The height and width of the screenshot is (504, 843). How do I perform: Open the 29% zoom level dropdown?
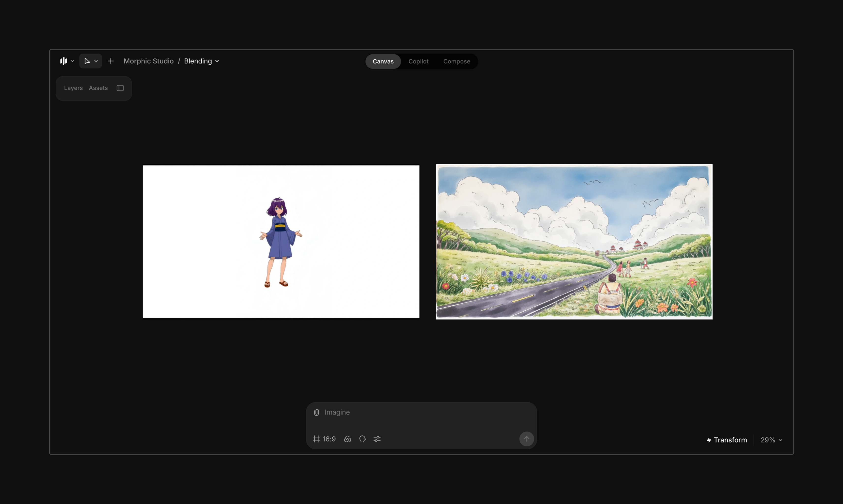pos(771,440)
